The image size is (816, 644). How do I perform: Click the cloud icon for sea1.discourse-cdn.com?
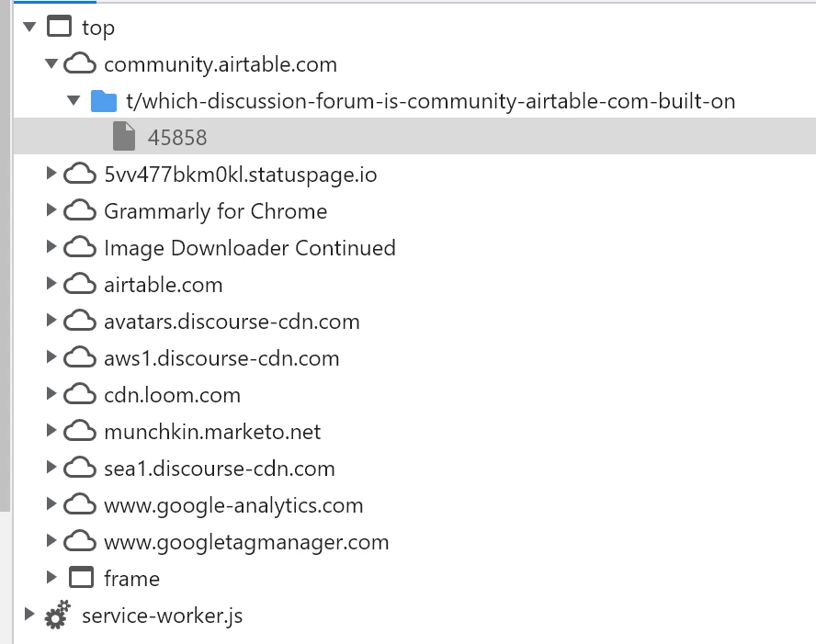click(x=80, y=469)
